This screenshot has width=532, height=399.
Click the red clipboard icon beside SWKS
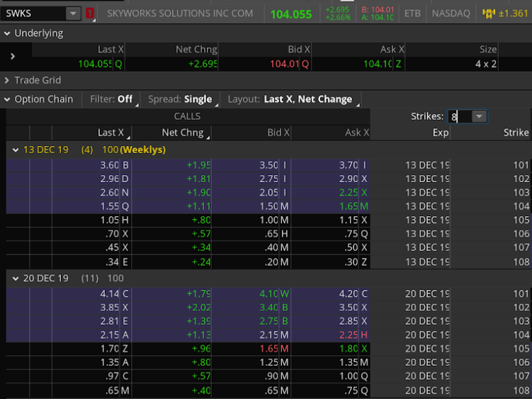(x=90, y=13)
